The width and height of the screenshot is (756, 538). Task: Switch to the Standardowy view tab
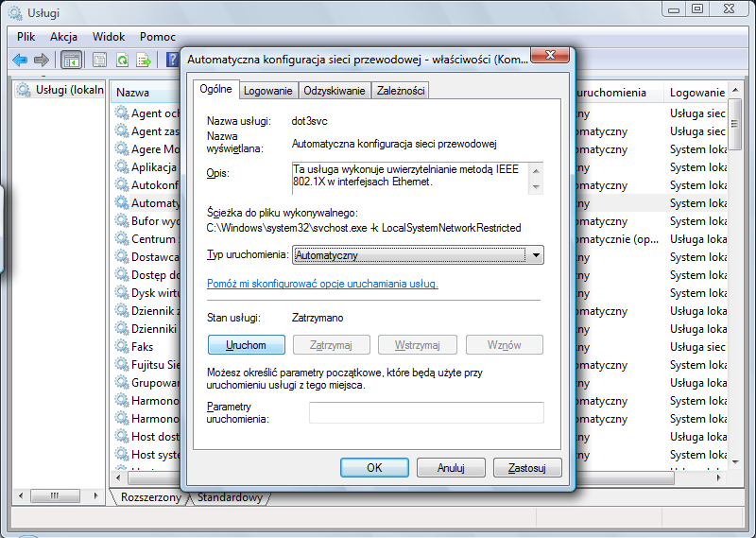230,497
